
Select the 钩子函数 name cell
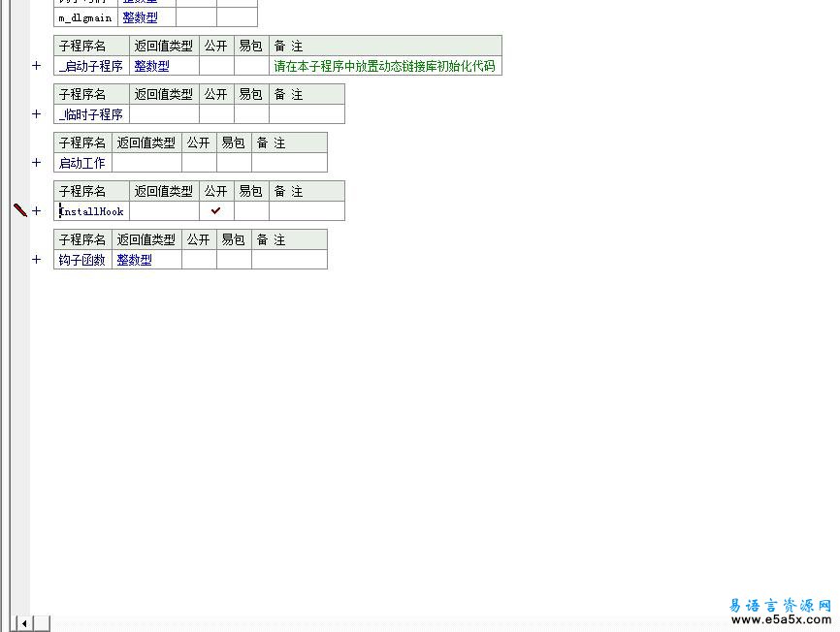point(83,260)
